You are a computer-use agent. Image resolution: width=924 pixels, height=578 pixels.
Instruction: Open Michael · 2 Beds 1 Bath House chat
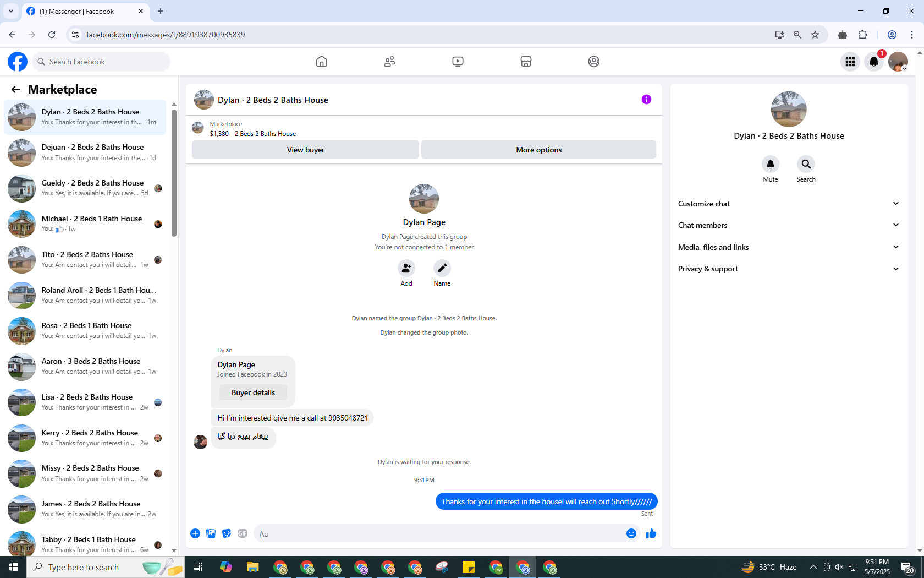(x=85, y=224)
